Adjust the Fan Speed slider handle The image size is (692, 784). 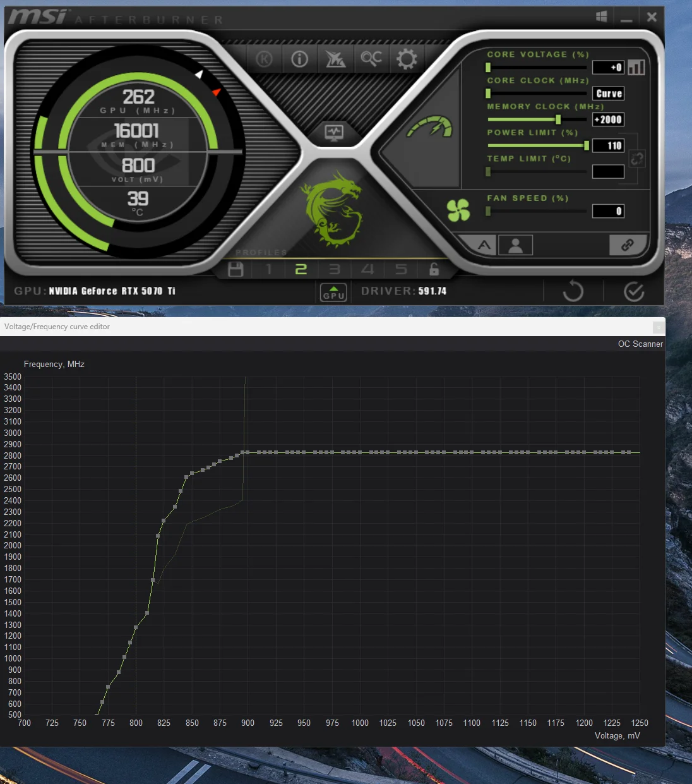pyautogui.click(x=488, y=211)
